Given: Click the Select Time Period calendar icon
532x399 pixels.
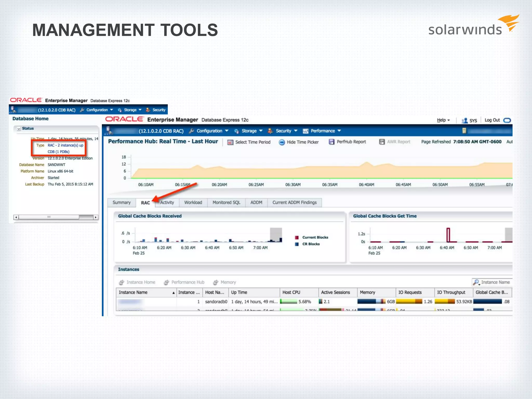Looking at the screenshot, I should 230,142.
